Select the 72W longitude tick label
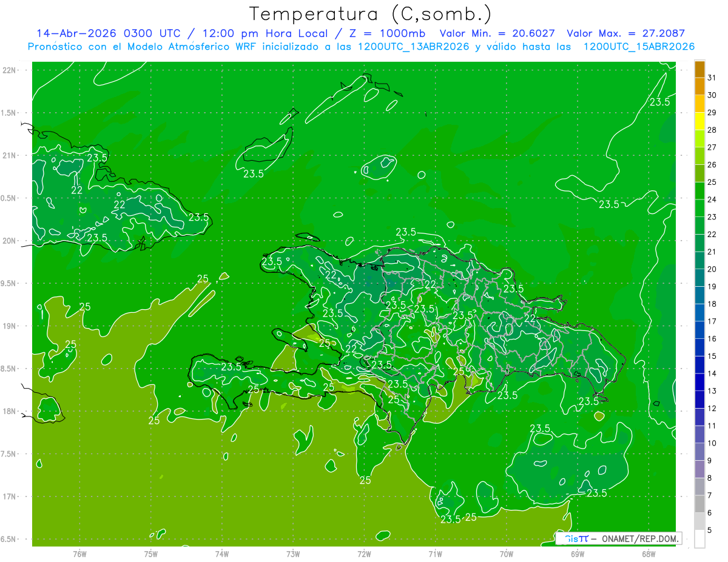Image resolution: width=728 pixels, height=562 pixels. click(364, 554)
